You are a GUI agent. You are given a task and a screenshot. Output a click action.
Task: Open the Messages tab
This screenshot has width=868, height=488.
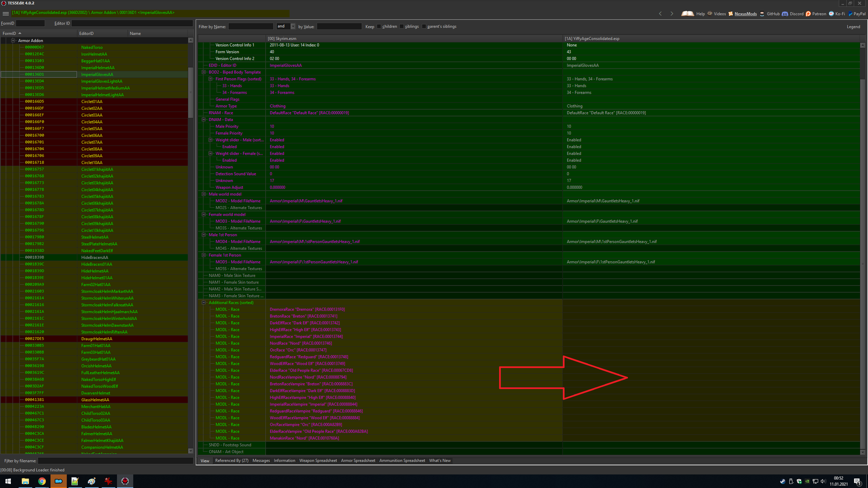click(x=261, y=461)
